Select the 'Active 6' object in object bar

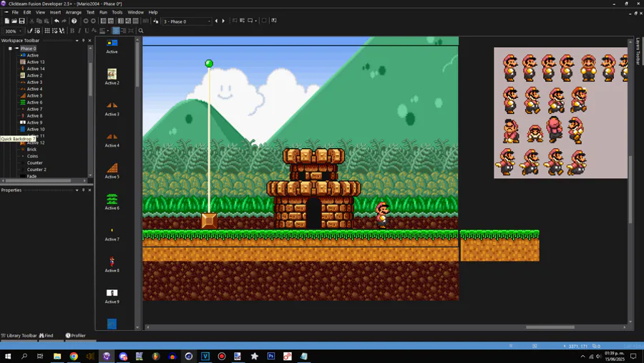click(112, 202)
